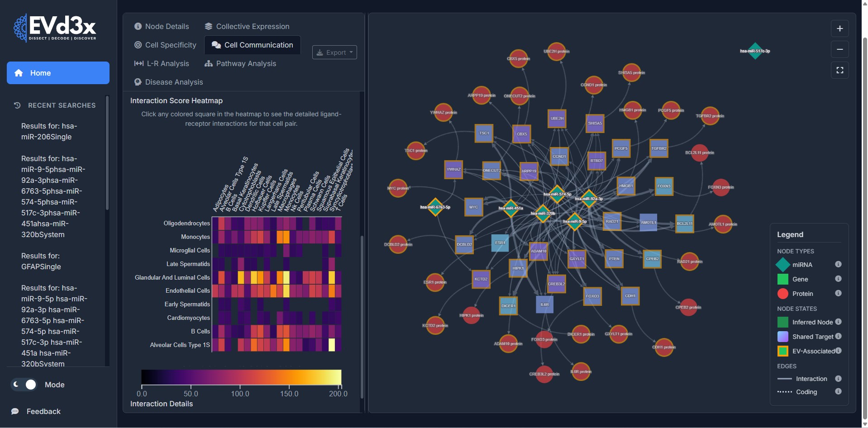Zoom in with the plus icon
The image size is (868, 428).
[x=839, y=29]
